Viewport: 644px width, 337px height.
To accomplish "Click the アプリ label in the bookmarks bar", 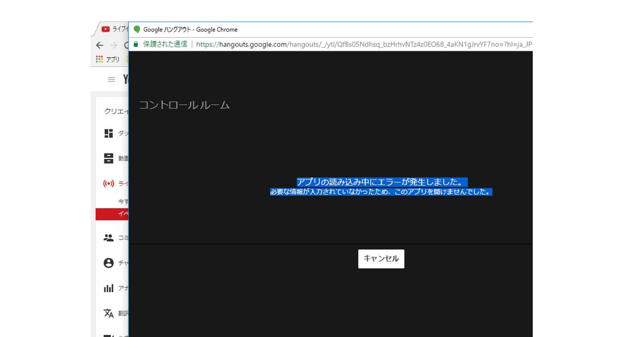I will pyautogui.click(x=113, y=59).
